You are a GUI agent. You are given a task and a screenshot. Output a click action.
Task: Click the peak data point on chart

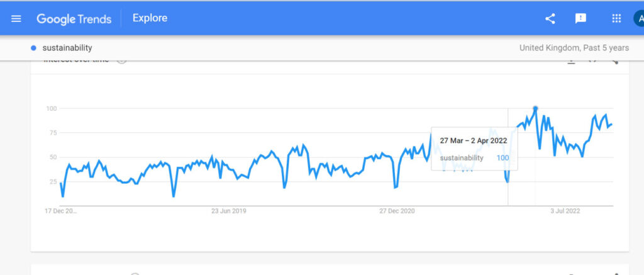535,108
